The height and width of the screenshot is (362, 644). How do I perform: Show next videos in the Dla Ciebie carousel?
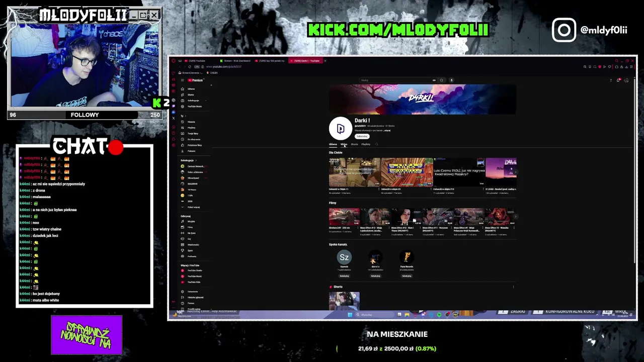[x=515, y=172]
